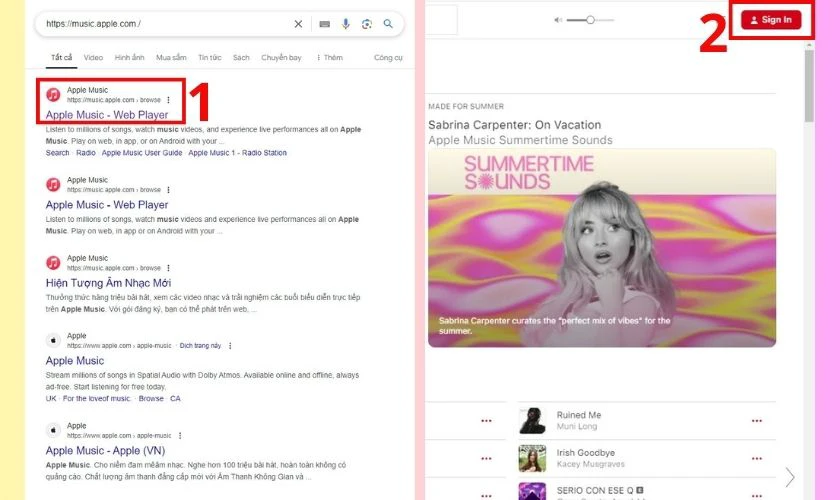
Task: Click the Apple logo favicon of apple-music result
Action: 53,340
